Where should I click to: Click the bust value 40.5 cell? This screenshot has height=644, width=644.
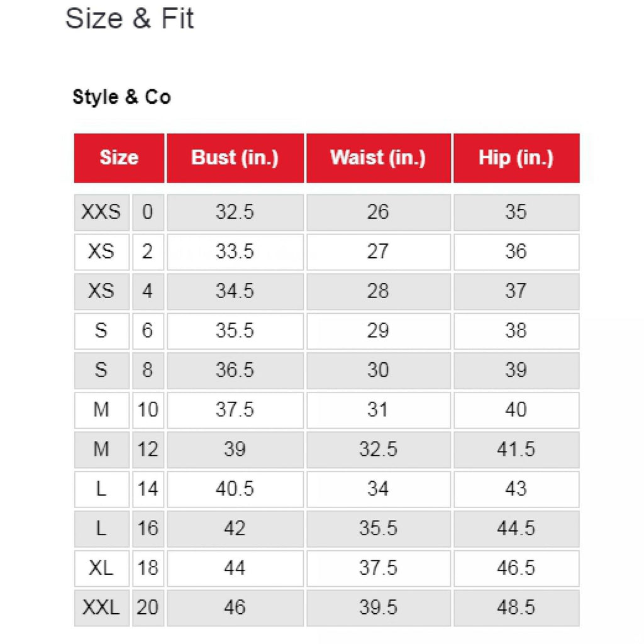[x=235, y=489]
